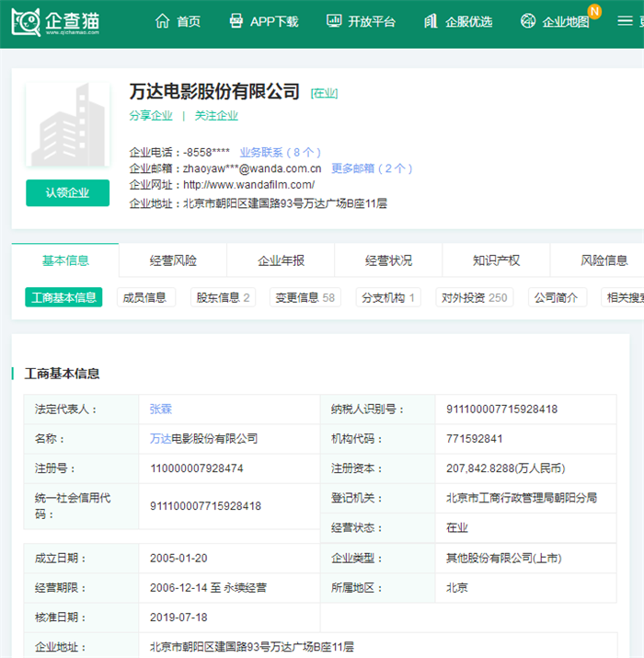Click the printer icon beside APP下载

[x=236, y=21]
